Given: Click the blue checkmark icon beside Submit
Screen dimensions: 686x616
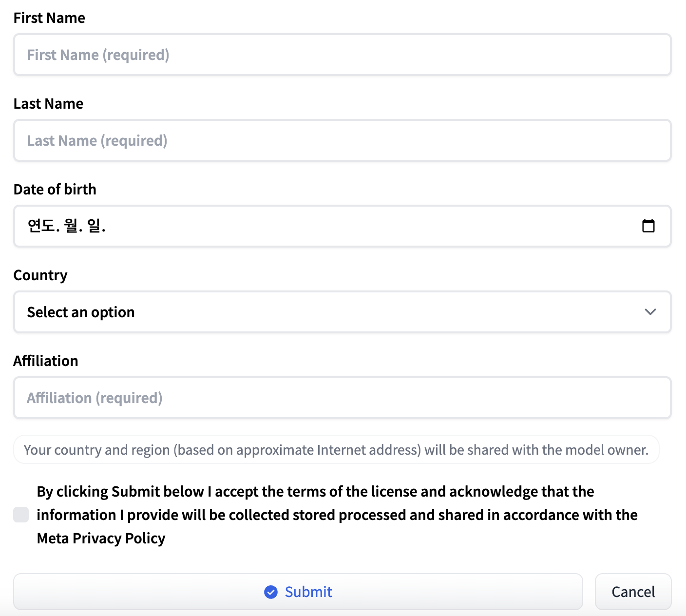Looking at the screenshot, I should pos(271,592).
